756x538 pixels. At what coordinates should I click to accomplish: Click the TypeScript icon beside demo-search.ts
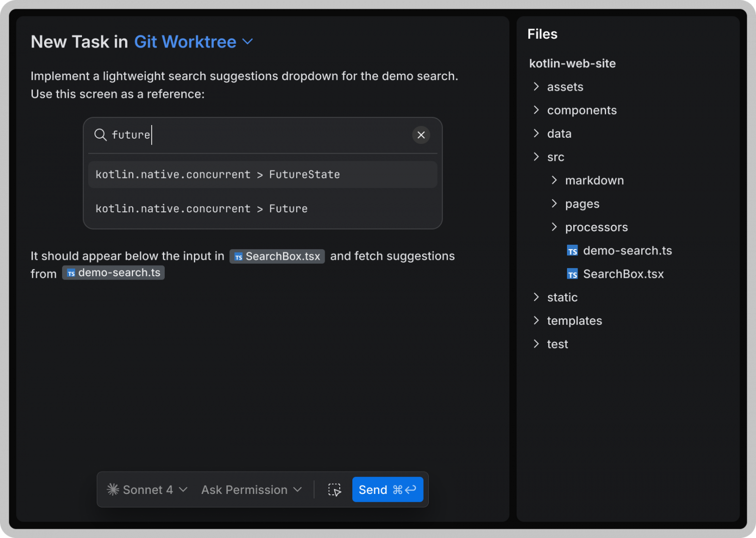point(572,250)
